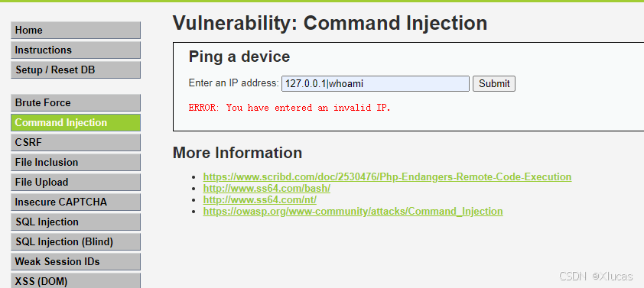Image resolution: width=644 pixels, height=288 pixels.
Task: Open the ss64.com/nt link
Action: [x=259, y=200]
